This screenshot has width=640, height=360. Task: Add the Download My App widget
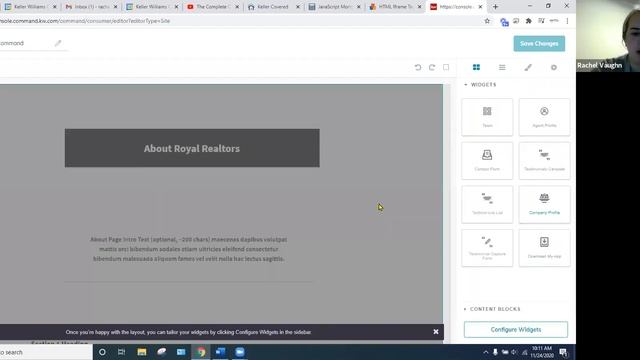[x=544, y=248]
